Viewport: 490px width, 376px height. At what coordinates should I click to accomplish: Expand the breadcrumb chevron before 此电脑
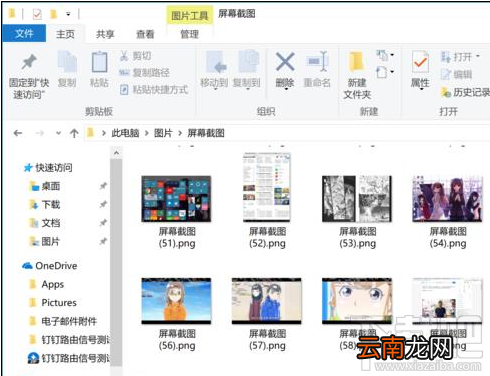(104, 133)
